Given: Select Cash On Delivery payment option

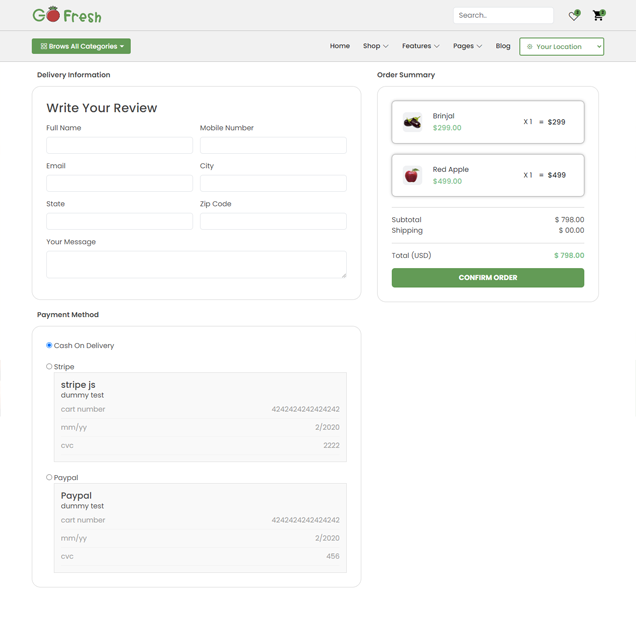Looking at the screenshot, I should click(x=49, y=345).
